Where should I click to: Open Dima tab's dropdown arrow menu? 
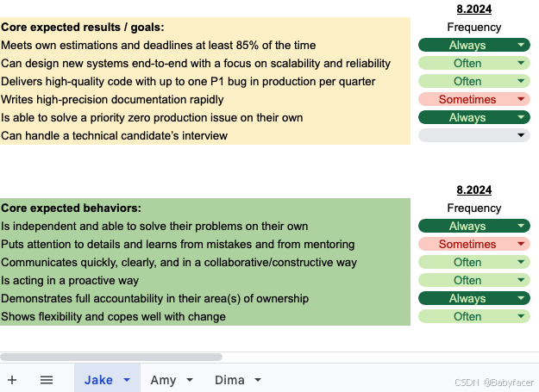tap(258, 380)
